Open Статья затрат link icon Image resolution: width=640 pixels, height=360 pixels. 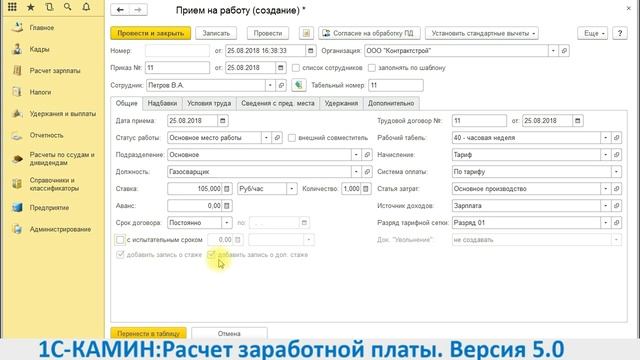click(616, 189)
